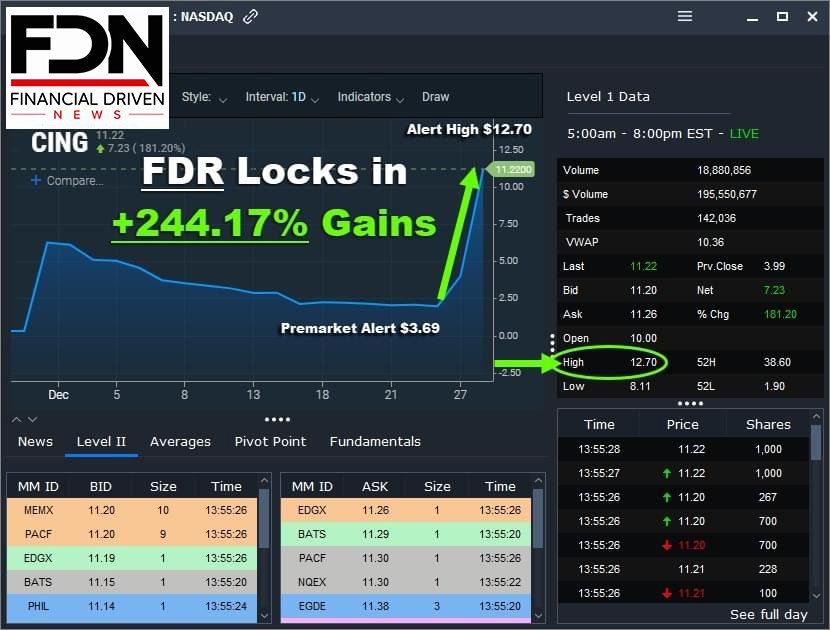830x630 pixels.
Task: Select the NQEX 11.30 ask row
Action: [406, 582]
